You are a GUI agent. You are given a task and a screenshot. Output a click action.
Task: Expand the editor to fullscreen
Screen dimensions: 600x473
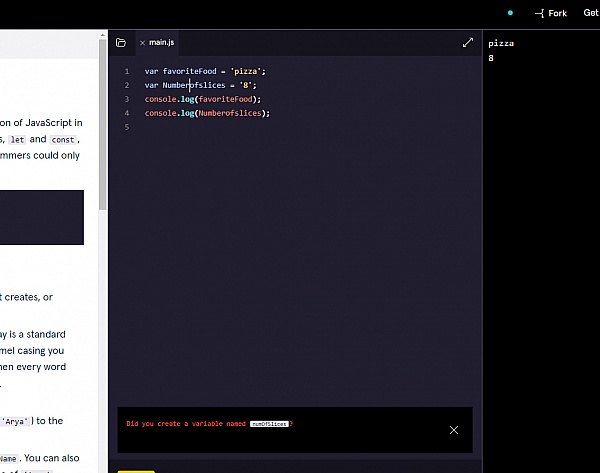pyautogui.click(x=468, y=42)
